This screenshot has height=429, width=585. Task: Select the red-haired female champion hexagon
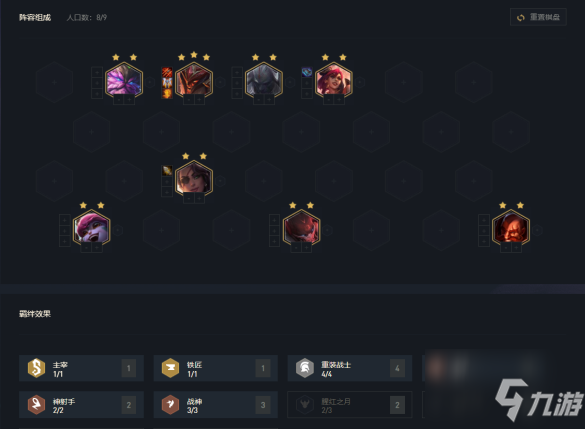click(x=334, y=81)
